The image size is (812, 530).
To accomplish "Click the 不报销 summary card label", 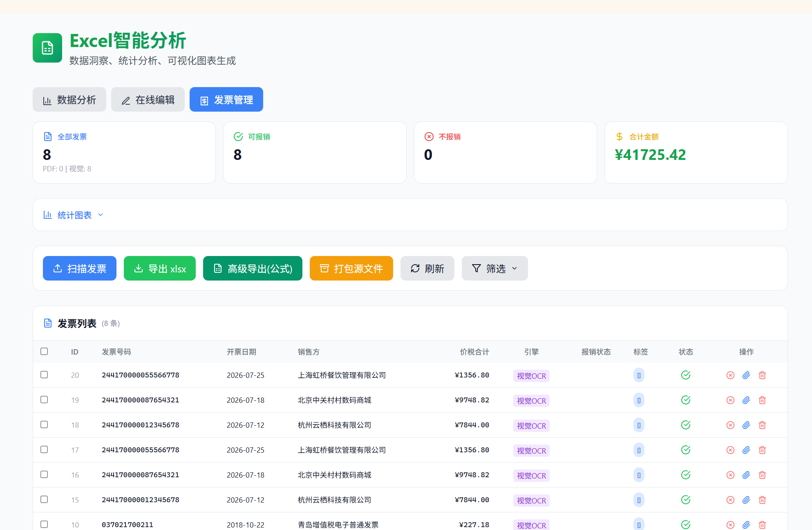I will (450, 137).
